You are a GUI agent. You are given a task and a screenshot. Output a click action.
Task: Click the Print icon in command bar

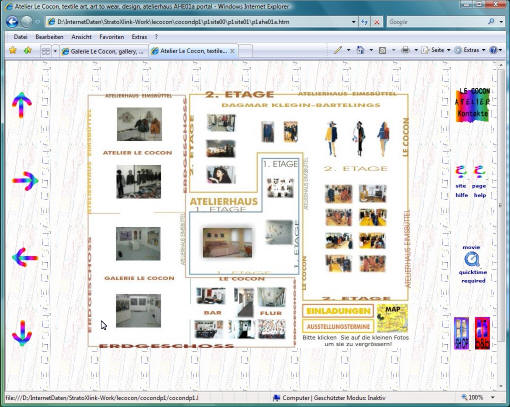(x=405, y=50)
